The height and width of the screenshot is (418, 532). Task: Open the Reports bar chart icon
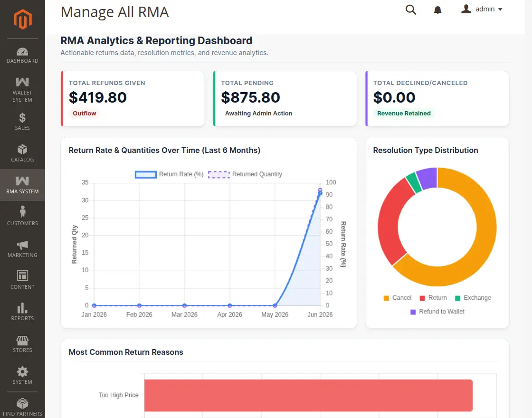coord(22,308)
